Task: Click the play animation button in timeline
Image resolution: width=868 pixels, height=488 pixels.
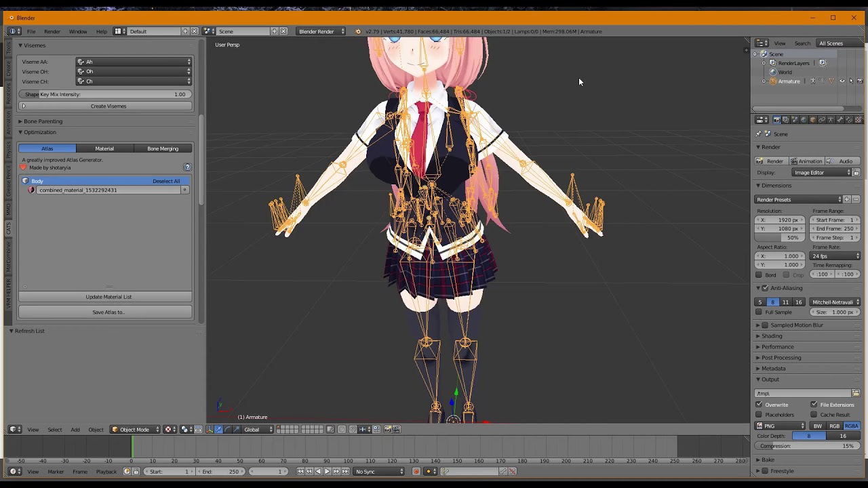Action: point(327,472)
